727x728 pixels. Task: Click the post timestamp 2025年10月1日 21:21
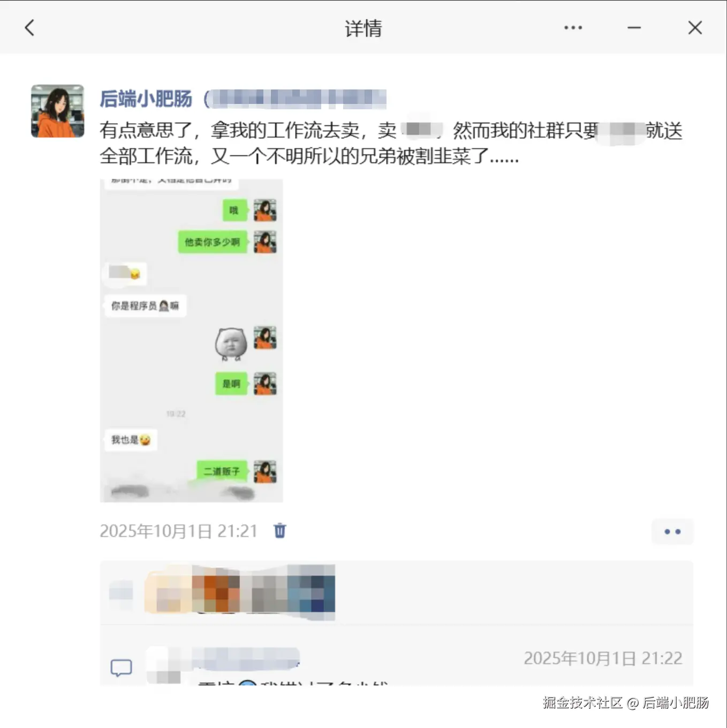tap(178, 531)
